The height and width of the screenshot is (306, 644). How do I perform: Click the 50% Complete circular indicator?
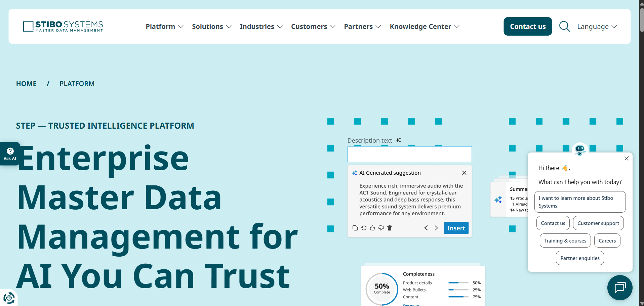(x=382, y=289)
